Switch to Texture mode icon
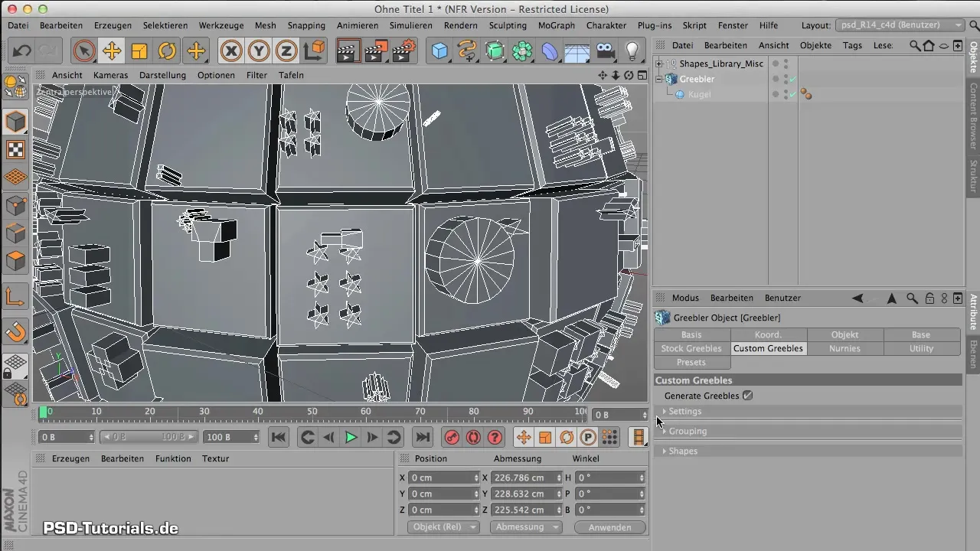980x551 pixels. (x=16, y=149)
